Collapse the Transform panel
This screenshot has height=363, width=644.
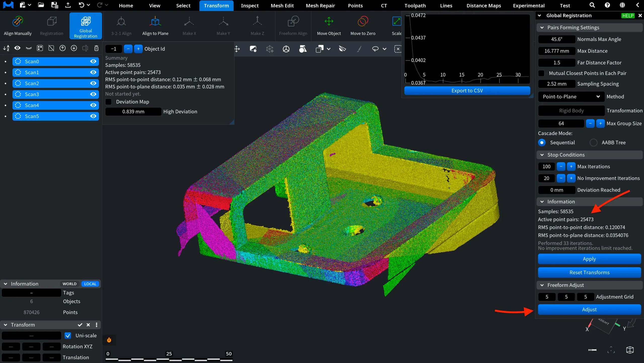pos(5,325)
